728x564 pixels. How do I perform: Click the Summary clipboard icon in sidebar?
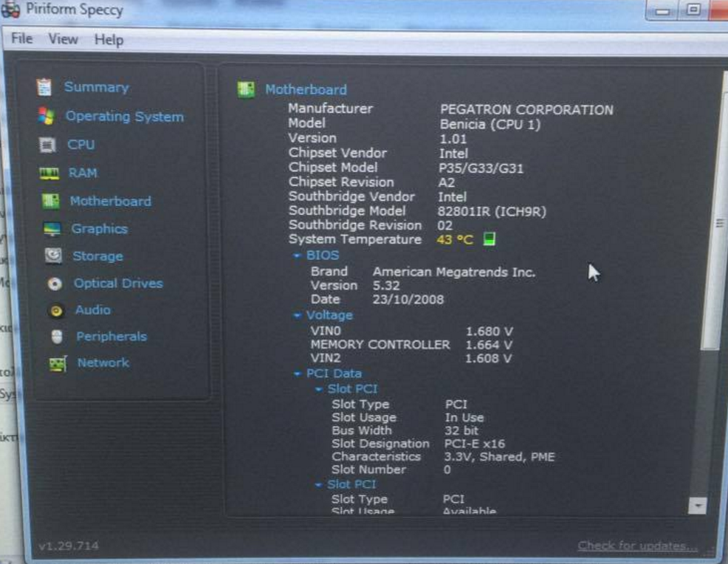point(44,87)
